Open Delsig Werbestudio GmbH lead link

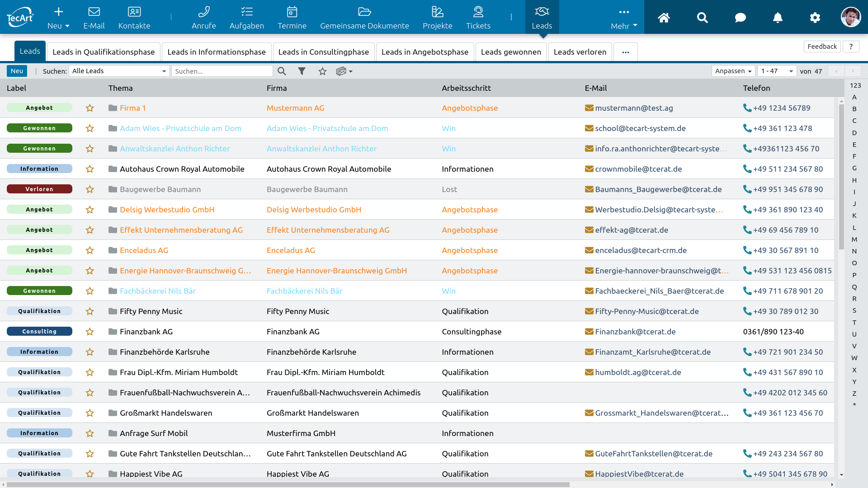(167, 210)
